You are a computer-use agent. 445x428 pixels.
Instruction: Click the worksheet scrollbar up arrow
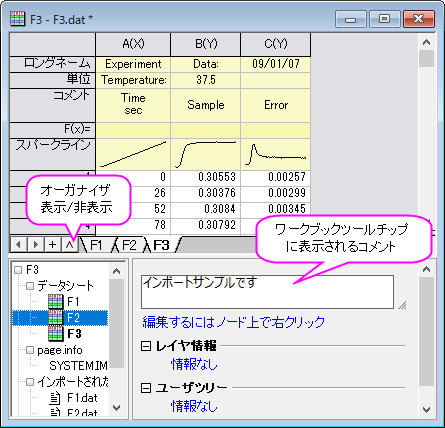click(426, 42)
